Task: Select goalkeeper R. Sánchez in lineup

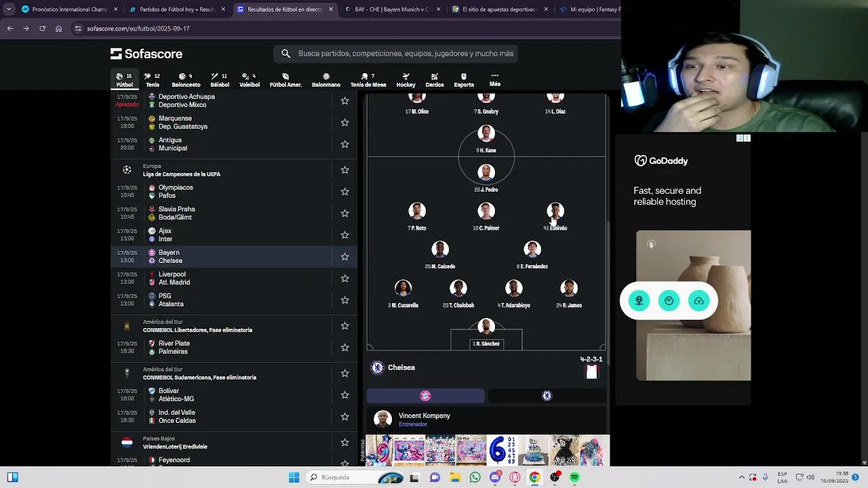Action: (x=486, y=333)
